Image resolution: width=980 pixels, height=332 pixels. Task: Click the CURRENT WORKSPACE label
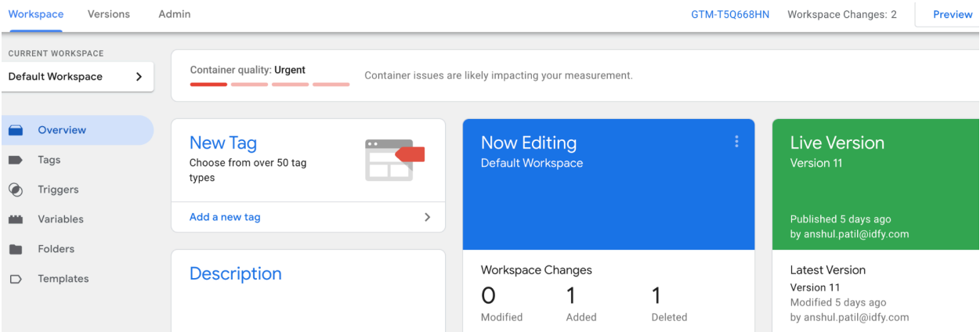tap(56, 53)
